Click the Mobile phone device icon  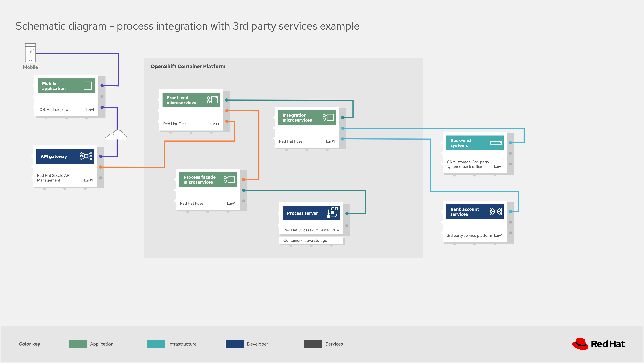point(31,53)
